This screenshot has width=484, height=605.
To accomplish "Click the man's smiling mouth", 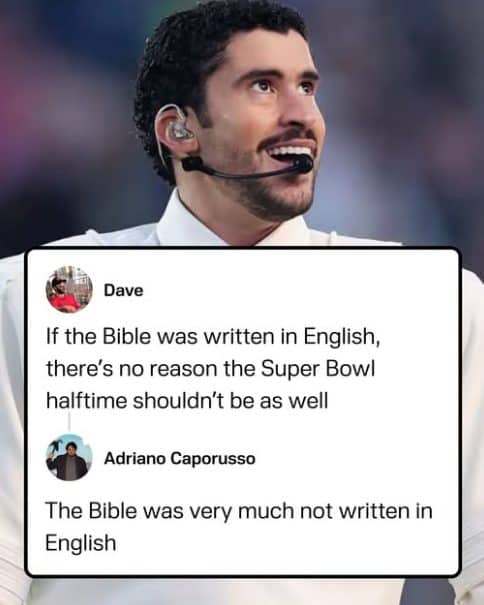I will [290, 153].
